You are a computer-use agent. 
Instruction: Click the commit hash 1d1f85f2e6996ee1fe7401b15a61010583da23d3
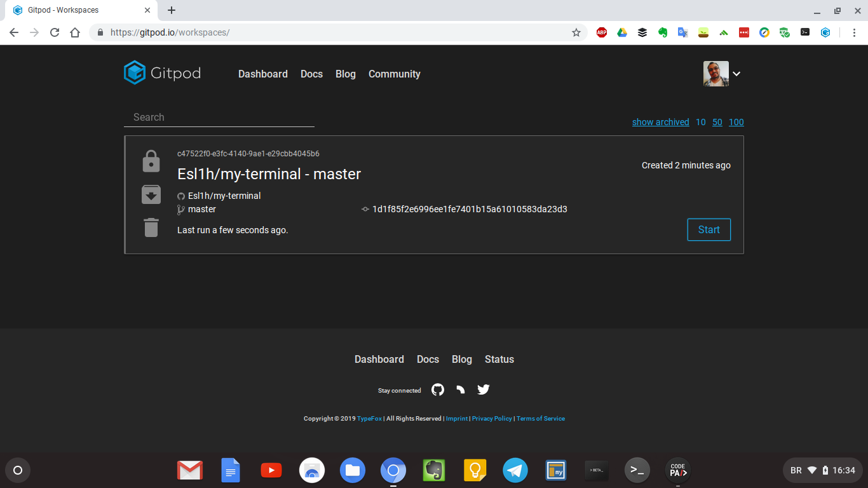click(x=470, y=209)
